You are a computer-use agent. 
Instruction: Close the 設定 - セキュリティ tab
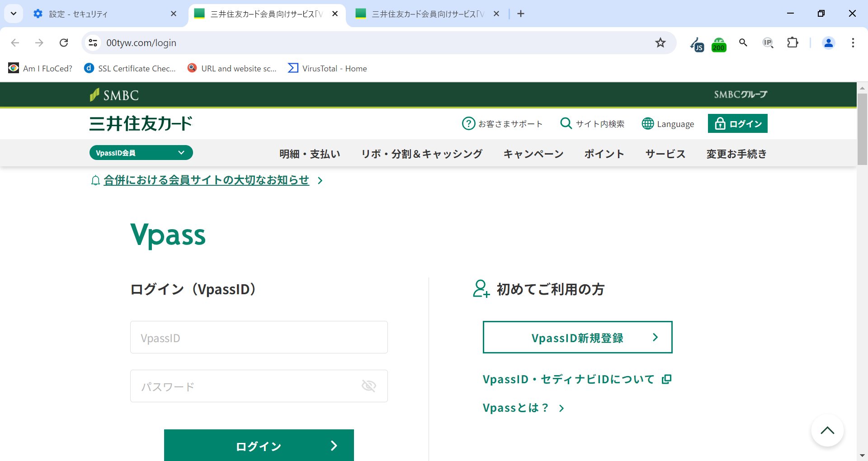click(174, 14)
